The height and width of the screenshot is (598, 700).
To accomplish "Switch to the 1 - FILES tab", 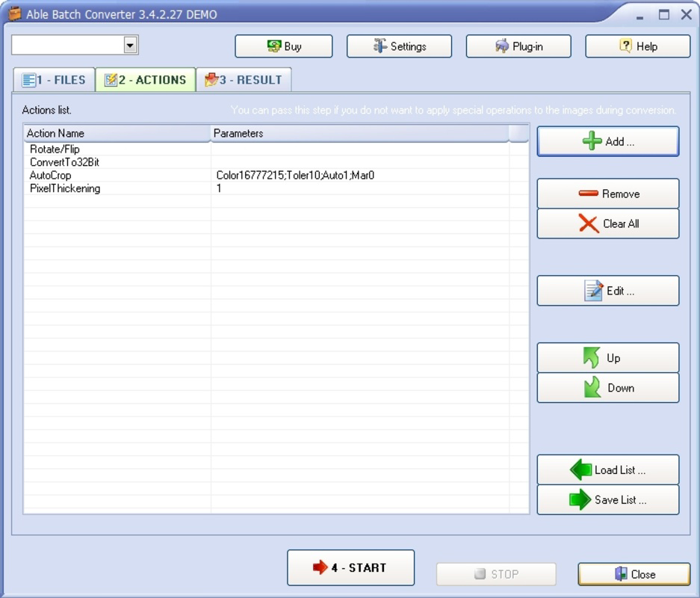I will point(54,80).
